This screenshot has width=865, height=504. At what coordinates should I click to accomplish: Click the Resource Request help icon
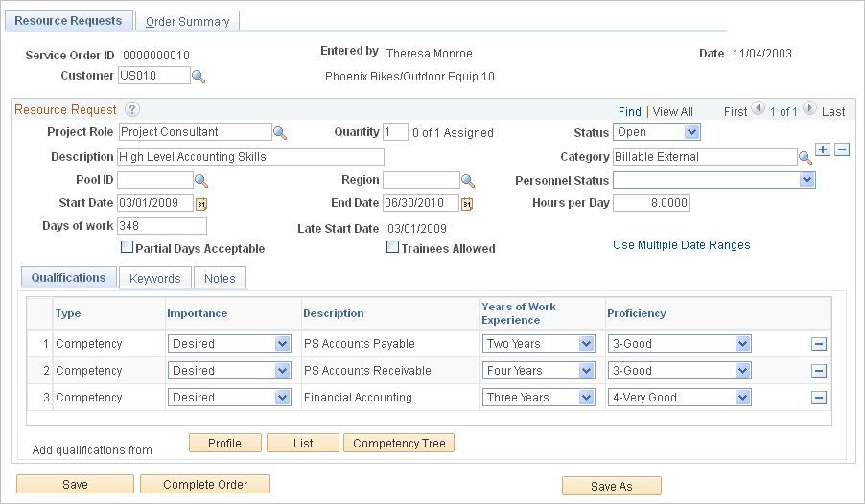(x=132, y=110)
